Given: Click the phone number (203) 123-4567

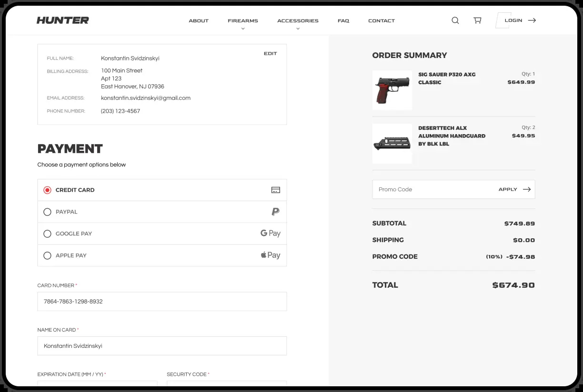Looking at the screenshot, I should 121,111.
